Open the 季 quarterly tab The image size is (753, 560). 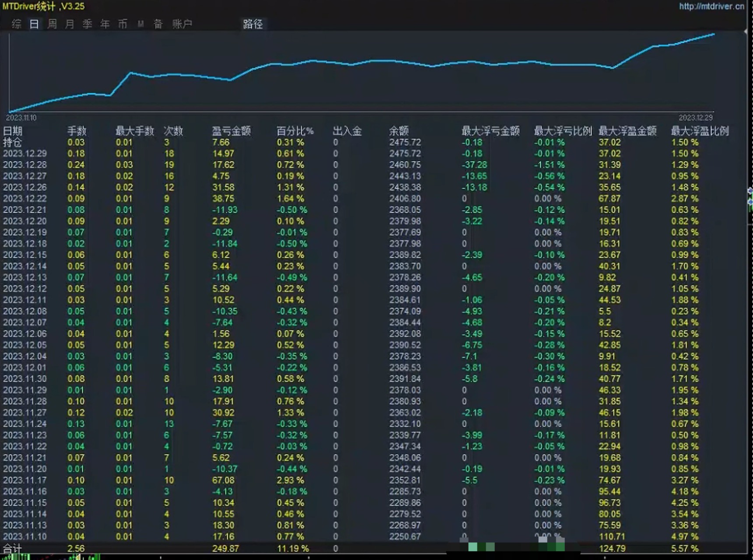tap(88, 24)
